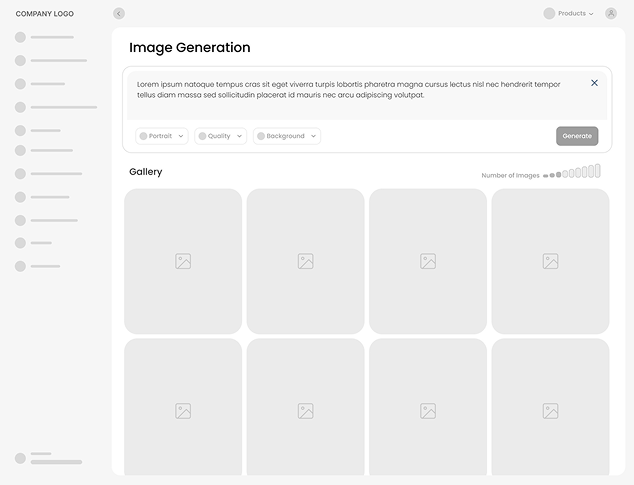Viewport: 634px width, 485px height.
Task: Open the user profile avatar icon
Action: 611,14
